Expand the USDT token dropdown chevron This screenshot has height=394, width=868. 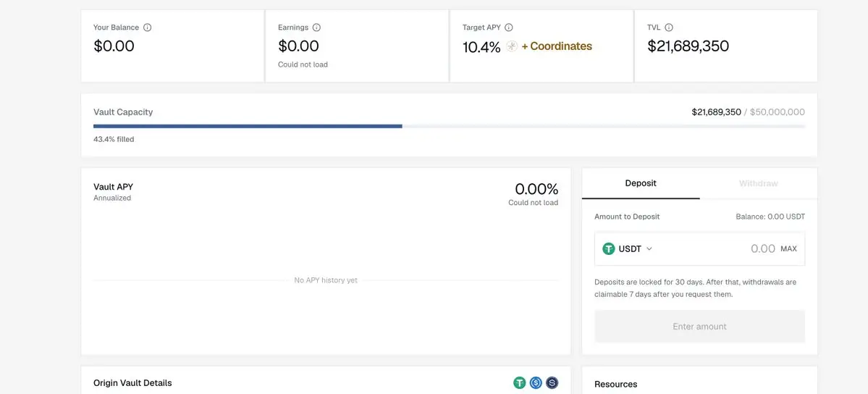coord(649,249)
